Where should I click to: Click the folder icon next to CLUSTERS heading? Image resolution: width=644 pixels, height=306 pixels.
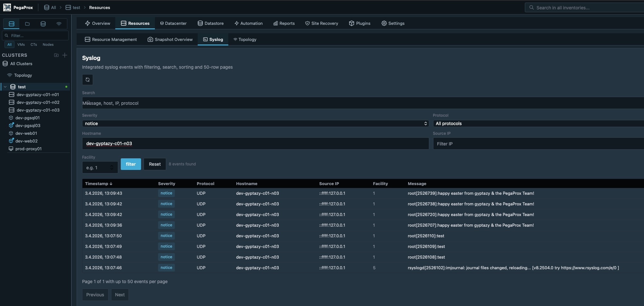pos(56,55)
